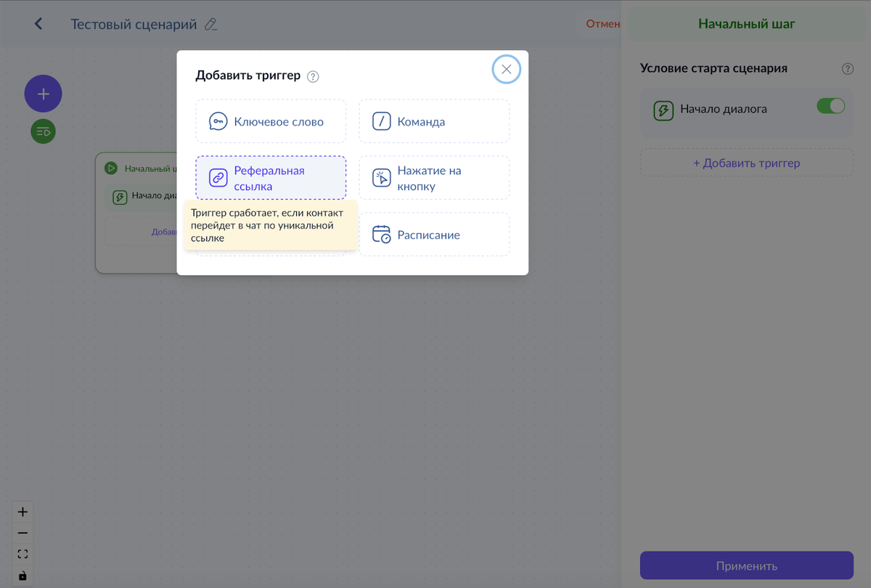Select the Команда trigger
871x588 pixels.
pyautogui.click(x=434, y=121)
